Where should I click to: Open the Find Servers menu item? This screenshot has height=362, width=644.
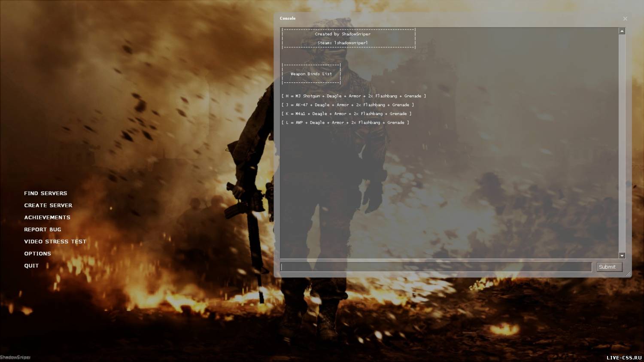[46, 193]
